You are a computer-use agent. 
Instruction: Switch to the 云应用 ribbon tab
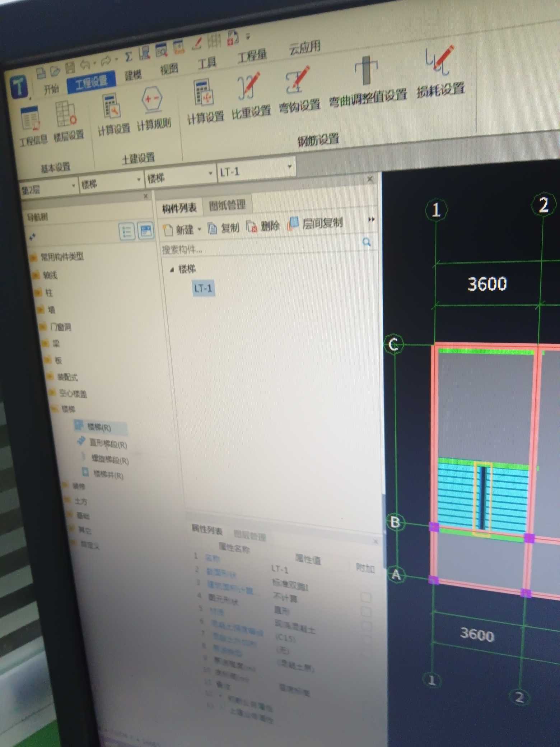[x=304, y=47]
